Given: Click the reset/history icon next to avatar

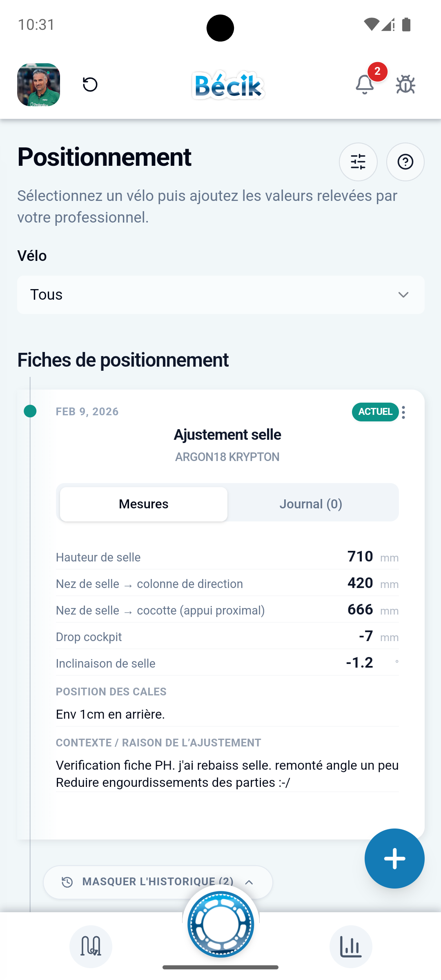Looking at the screenshot, I should coord(90,85).
